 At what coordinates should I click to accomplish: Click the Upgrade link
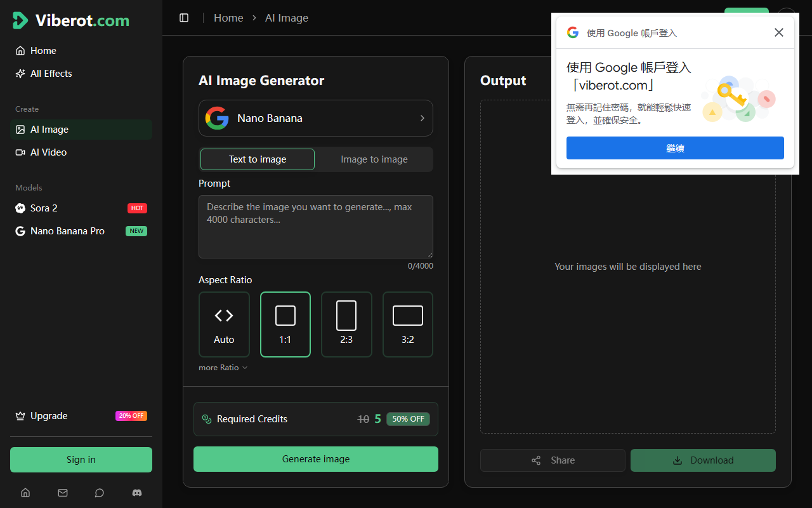pos(81,416)
